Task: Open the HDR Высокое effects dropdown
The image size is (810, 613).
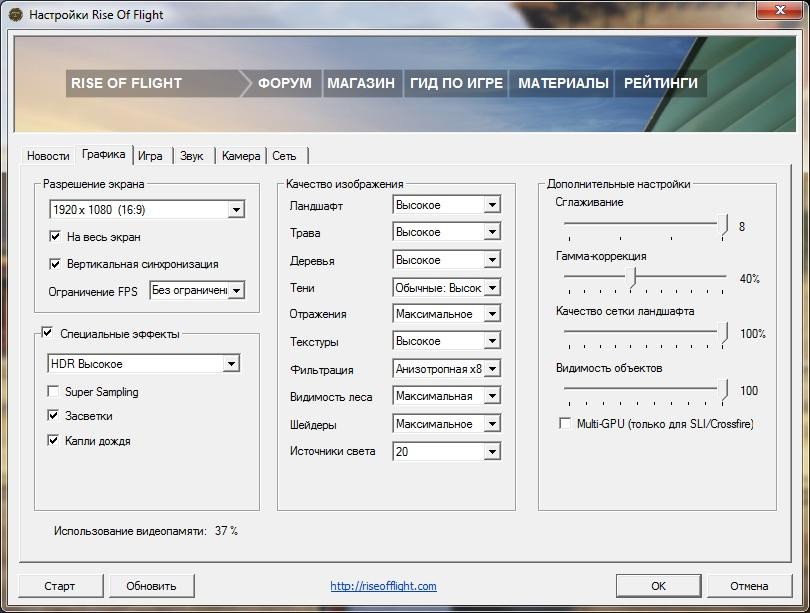Action: 144,364
